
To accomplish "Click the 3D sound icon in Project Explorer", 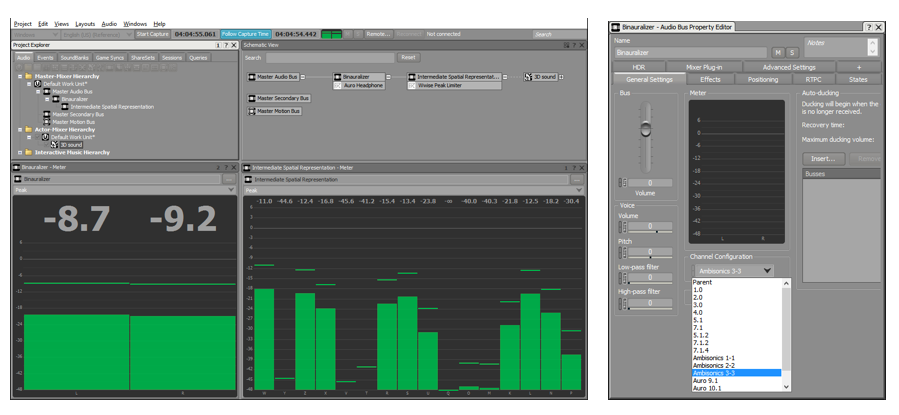I will pos(55,145).
